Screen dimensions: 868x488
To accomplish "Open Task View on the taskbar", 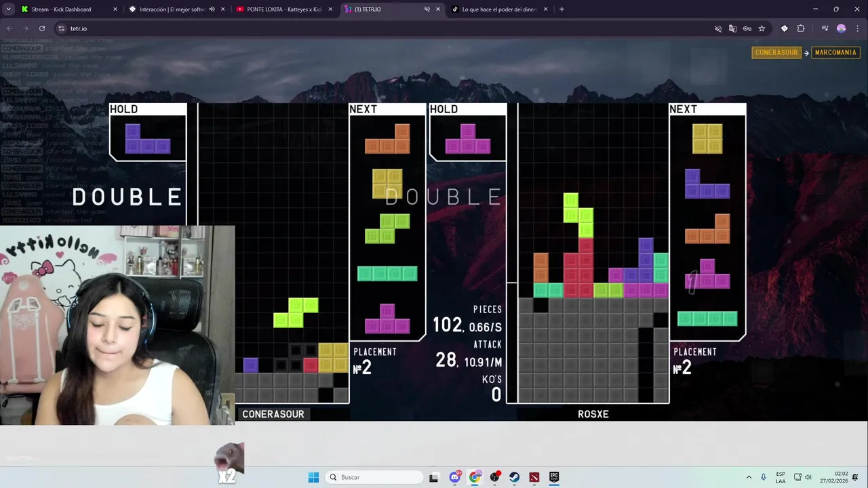I will (x=434, y=477).
